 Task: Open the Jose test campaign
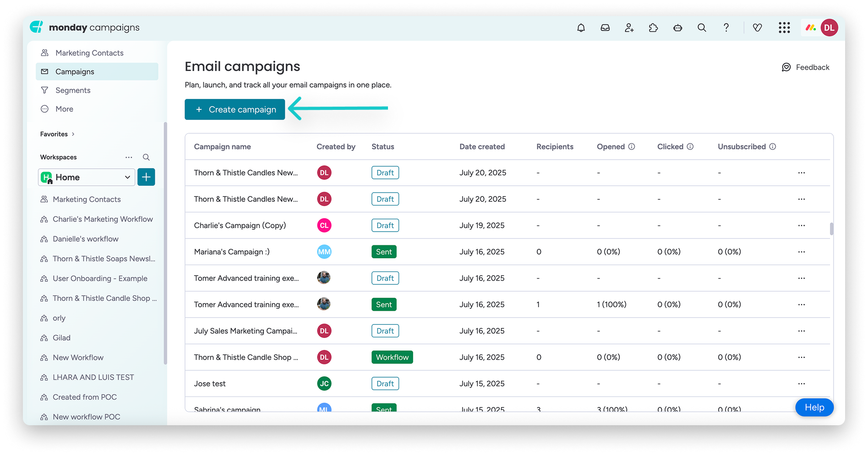210,384
